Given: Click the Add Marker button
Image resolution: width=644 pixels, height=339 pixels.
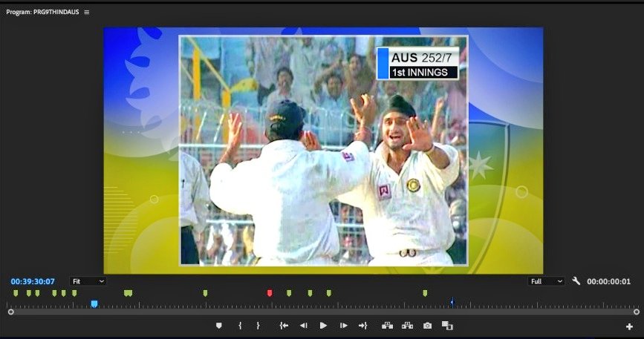Looking at the screenshot, I should tap(219, 326).
